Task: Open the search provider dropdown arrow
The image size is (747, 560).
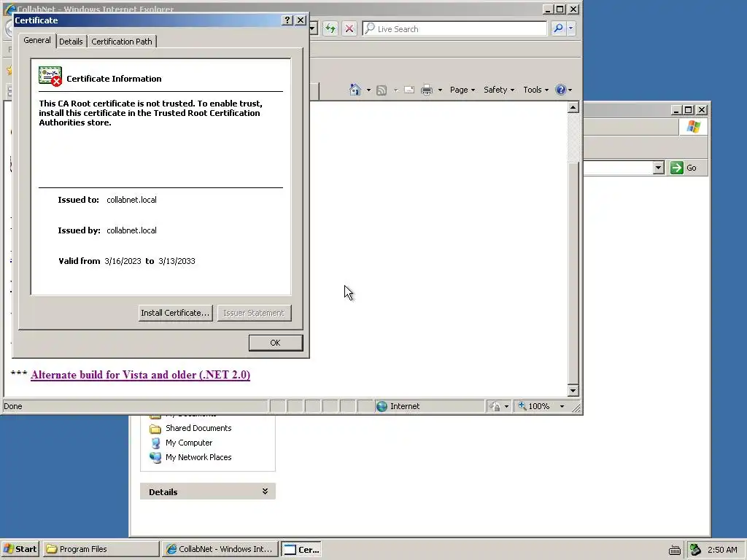Action: 570,28
